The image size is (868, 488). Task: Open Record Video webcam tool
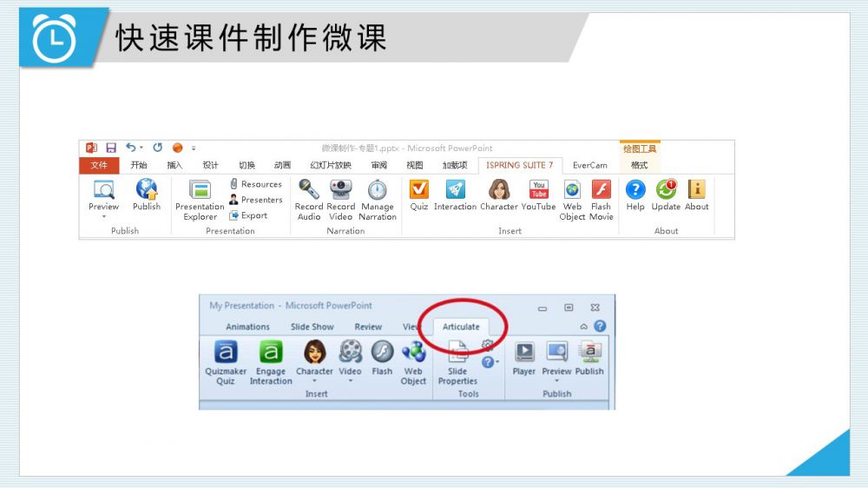(340, 189)
